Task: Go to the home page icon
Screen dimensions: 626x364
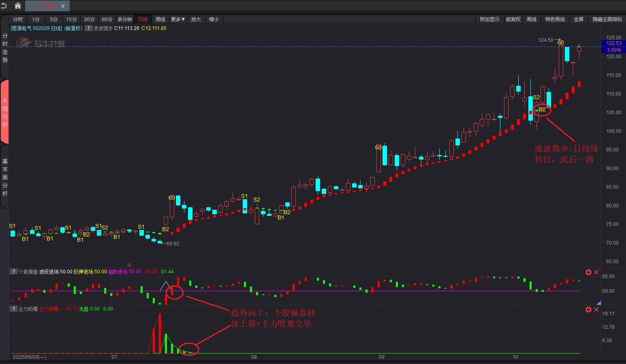Action: pyautogui.click(x=18, y=6)
